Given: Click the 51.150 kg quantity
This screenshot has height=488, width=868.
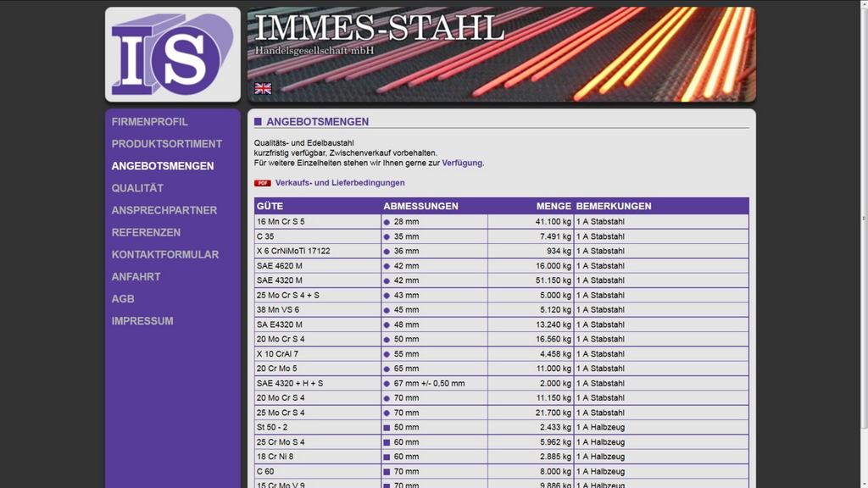Looking at the screenshot, I should pyautogui.click(x=531, y=280).
